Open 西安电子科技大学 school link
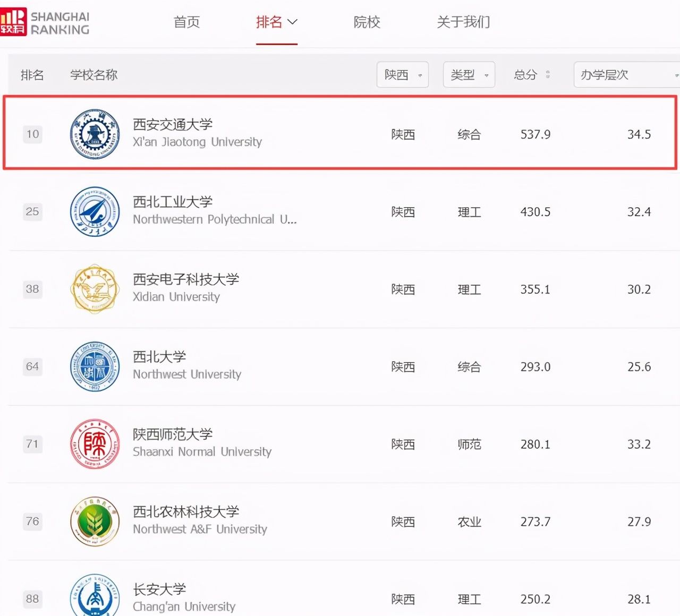The image size is (680, 616). pyautogui.click(x=186, y=279)
